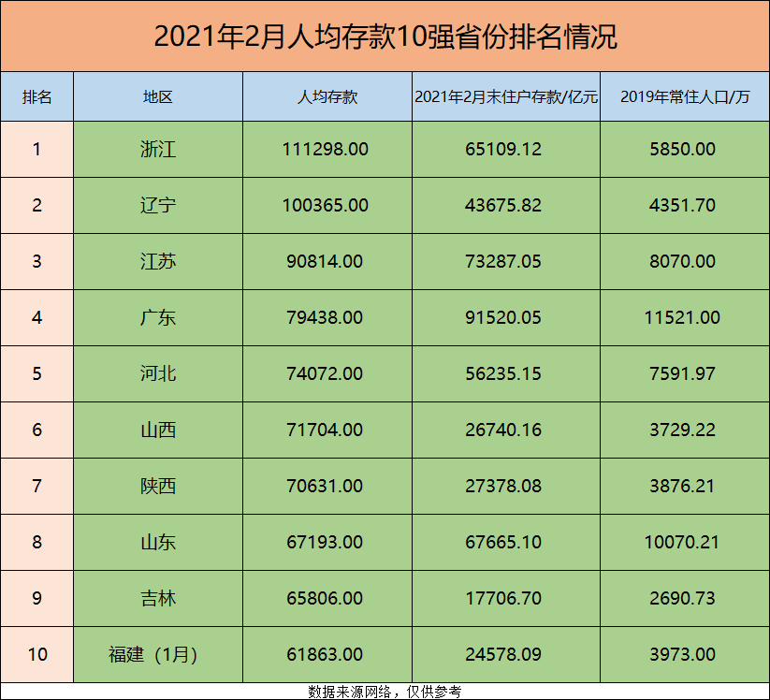Click the value '56235.15'
The height and width of the screenshot is (700, 770).
coord(503,373)
